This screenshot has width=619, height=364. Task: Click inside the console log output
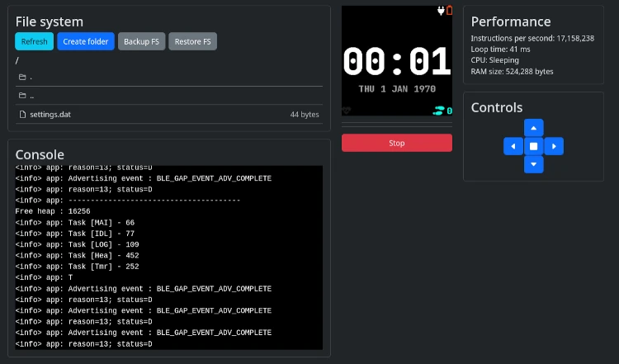click(168, 257)
